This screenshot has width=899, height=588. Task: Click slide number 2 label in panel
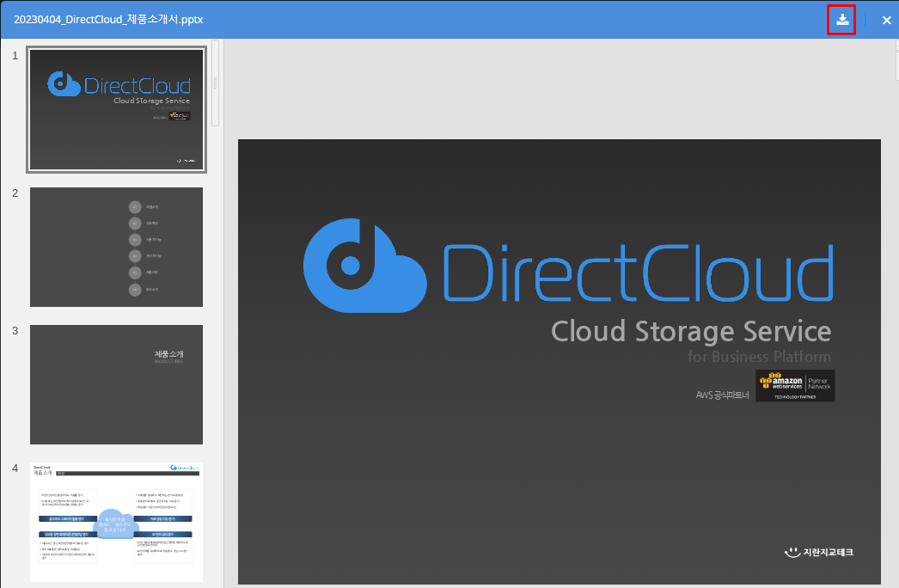pyautogui.click(x=15, y=193)
